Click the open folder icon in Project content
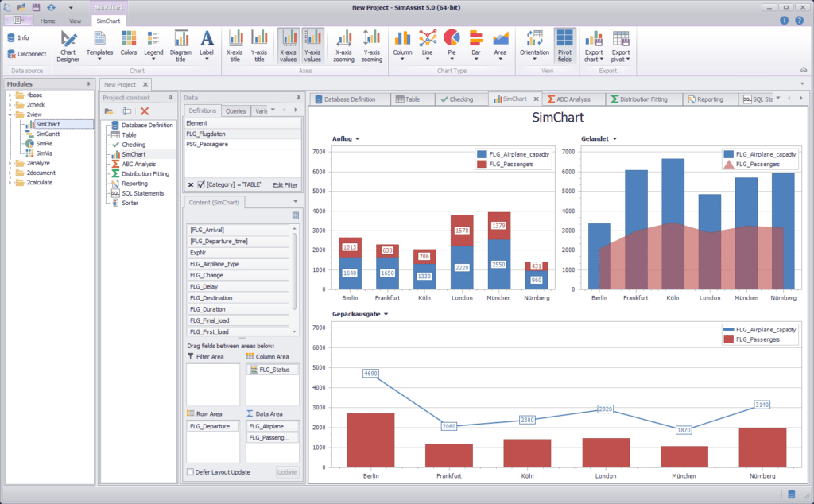The image size is (814, 504). click(x=108, y=111)
